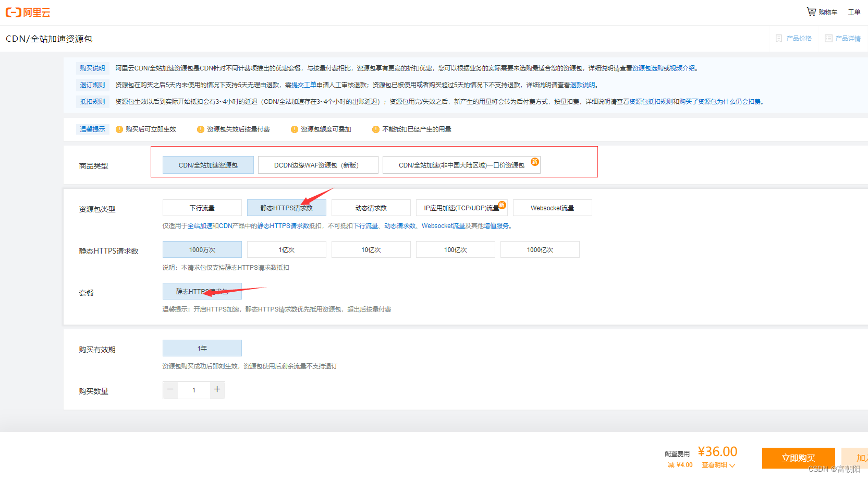Increase purchase quantity with plus button
This screenshot has height=478, width=868.
coord(217,390)
